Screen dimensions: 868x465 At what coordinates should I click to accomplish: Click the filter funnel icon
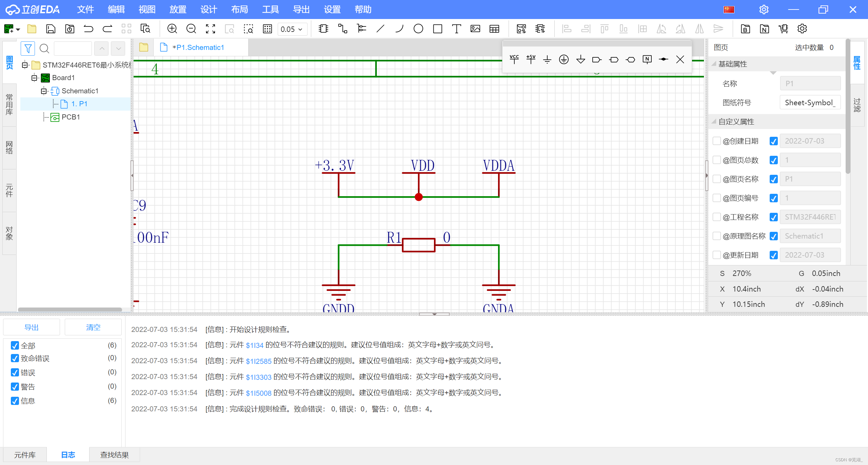pyautogui.click(x=28, y=49)
